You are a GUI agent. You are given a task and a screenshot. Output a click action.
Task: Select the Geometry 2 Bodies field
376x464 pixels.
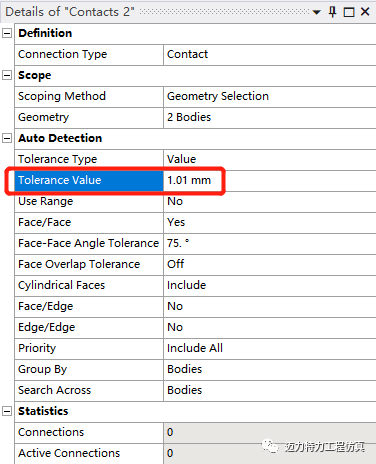coord(270,118)
